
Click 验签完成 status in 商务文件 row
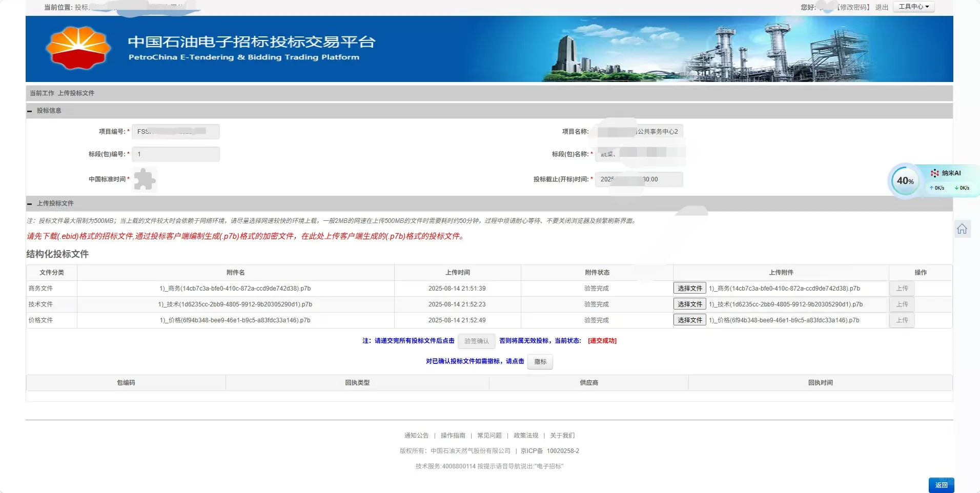(x=597, y=289)
